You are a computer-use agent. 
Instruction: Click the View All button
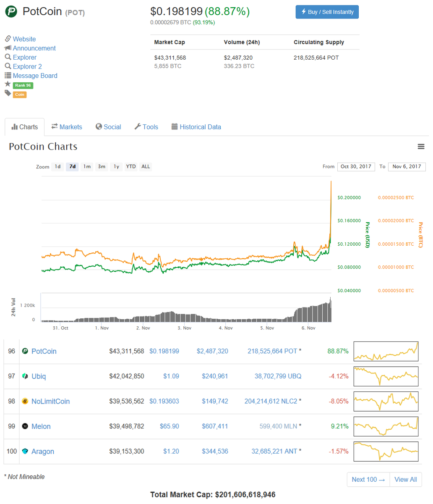pyautogui.click(x=406, y=479)
